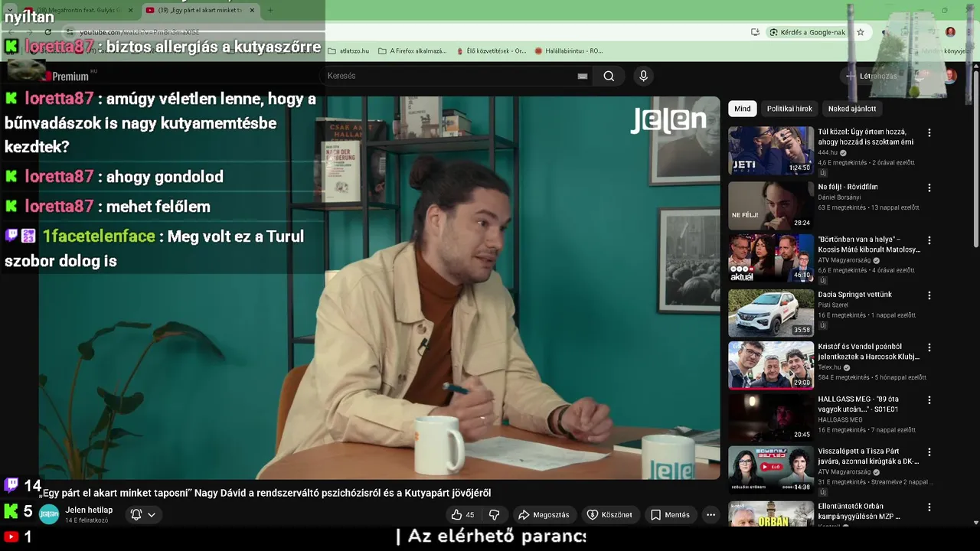
Task: Open the Túl közel video thumbnail
Action: tap(771, 151)
